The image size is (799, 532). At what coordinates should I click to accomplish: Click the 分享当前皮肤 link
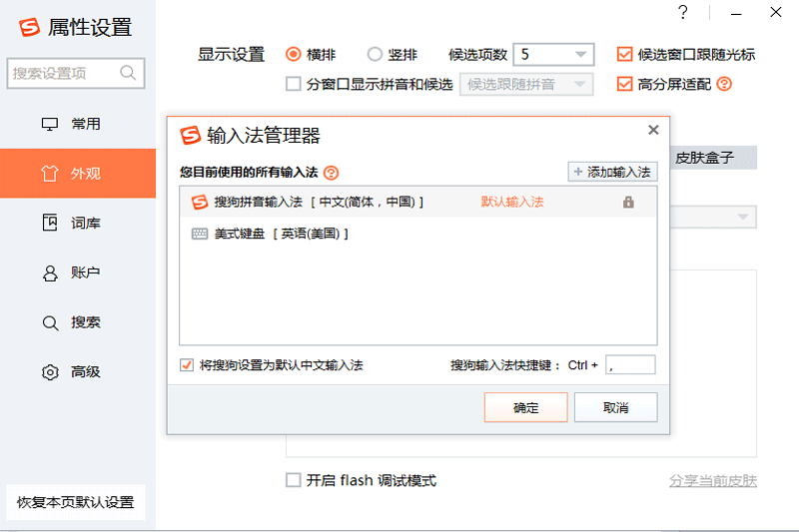pyautogui.click(x=712, y=480)
